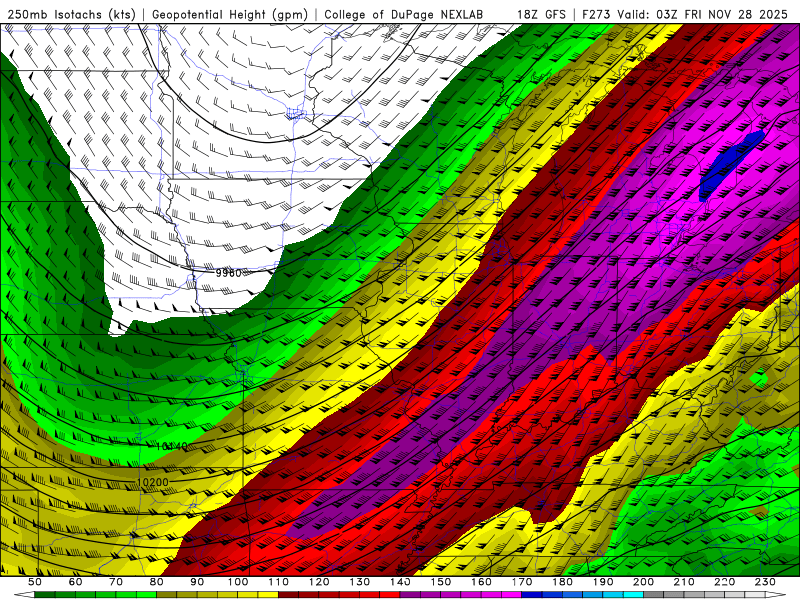Screen dimensions: 800x600
Task: Pick the dark red legend swatch right of 110
Action: 288,595
